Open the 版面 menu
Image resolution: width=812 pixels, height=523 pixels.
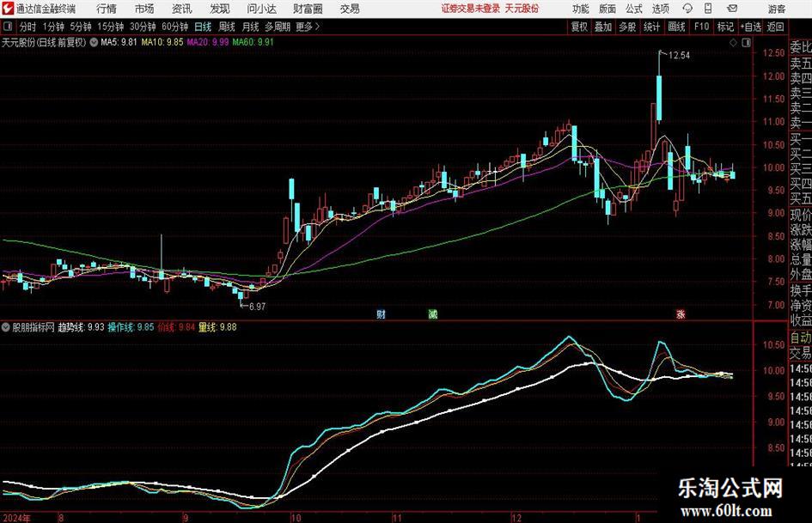607,9
